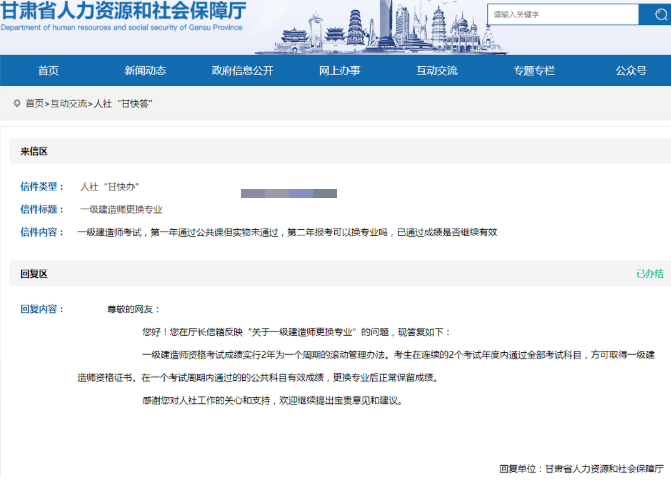This screenshot has width=671, height=494.
Task: Focus the keyword search input field
Action: click(563, 15)
